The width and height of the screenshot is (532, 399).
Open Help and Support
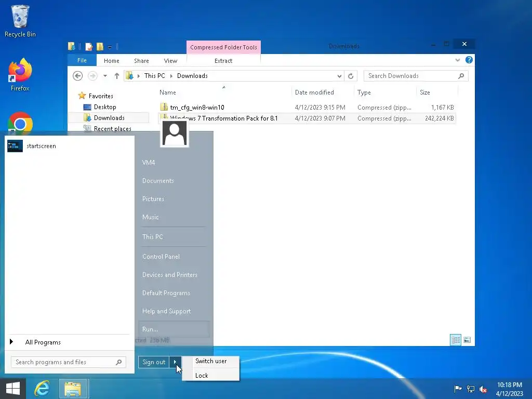pos(166,311)
